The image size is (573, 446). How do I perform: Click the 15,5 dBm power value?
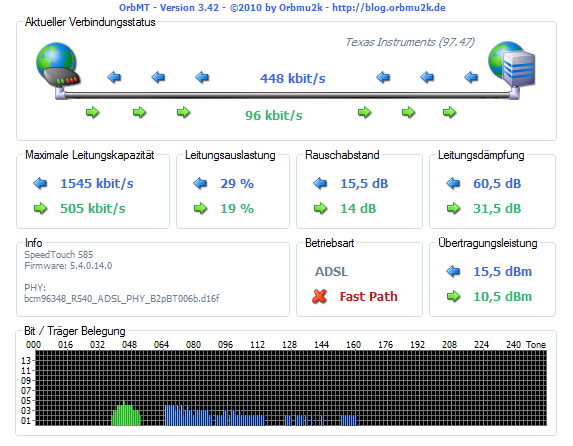click(x=502, y=272)
